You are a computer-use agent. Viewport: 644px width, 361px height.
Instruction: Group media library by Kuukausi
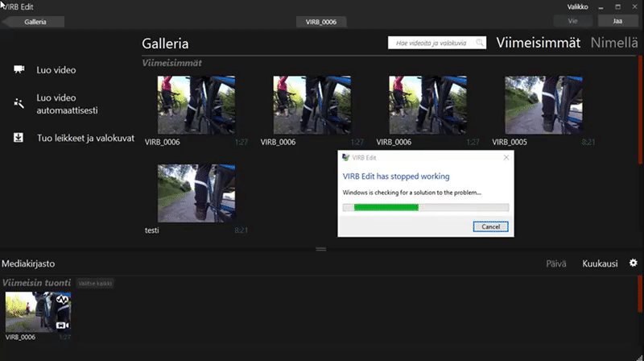point(600,263)
